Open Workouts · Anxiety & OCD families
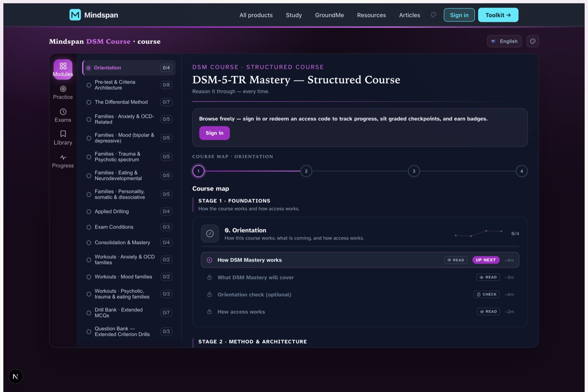Viewport: 588px width, 392px height. pos(129,260)
